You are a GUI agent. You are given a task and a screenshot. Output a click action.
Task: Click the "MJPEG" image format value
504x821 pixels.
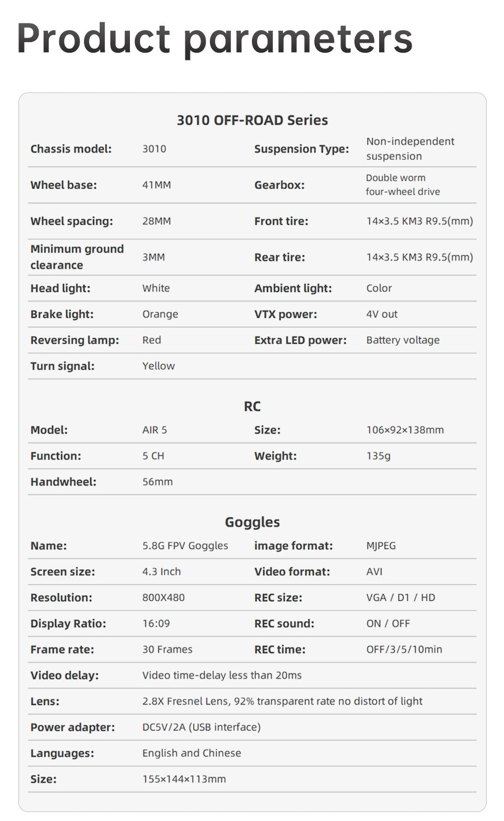(x=381, y=545)
